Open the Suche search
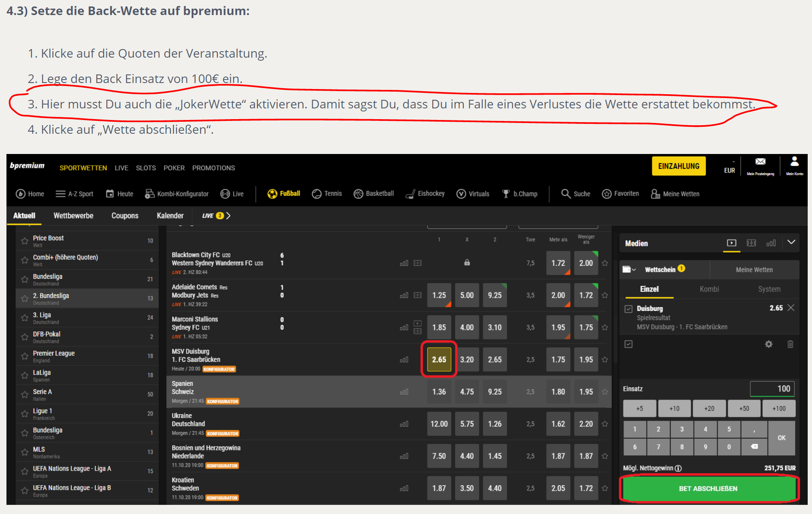The image size is (812, 514). click(576, 194)
